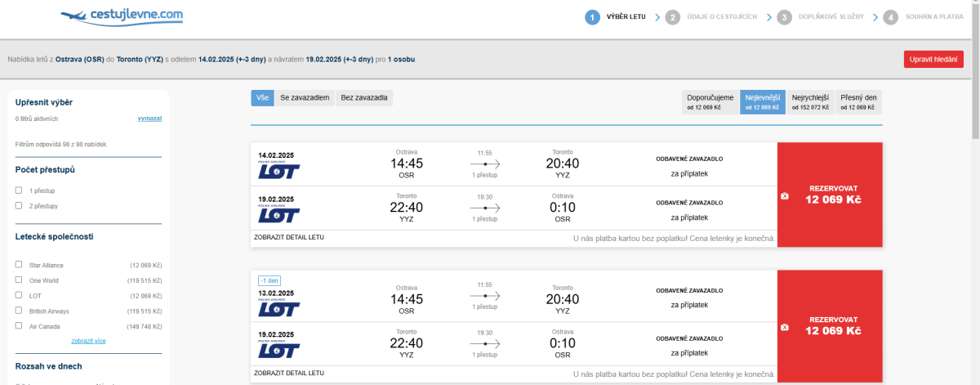The height and width of the screenshot is (385, 980).
Task: Enable the 1 přestup filter checkbox
Action: 19,190
